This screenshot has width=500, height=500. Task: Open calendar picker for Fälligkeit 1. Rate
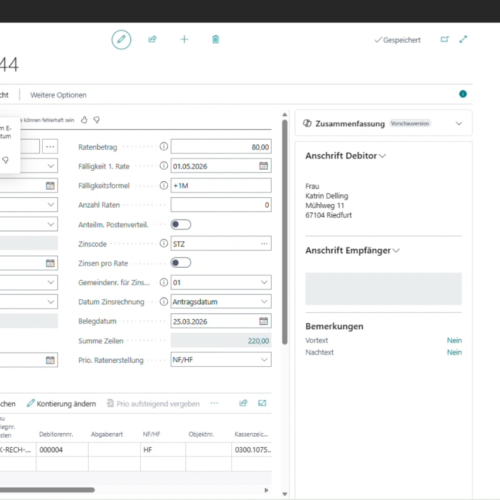[263, 166]
